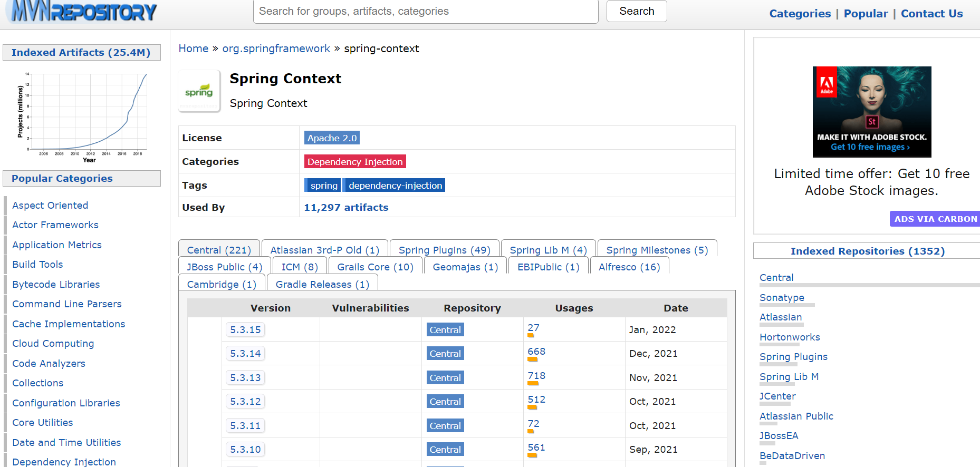This screenshot has width=980, height=467.
Task: Click Central badge in 5.3.15 row
Action: tap(445, 330)
